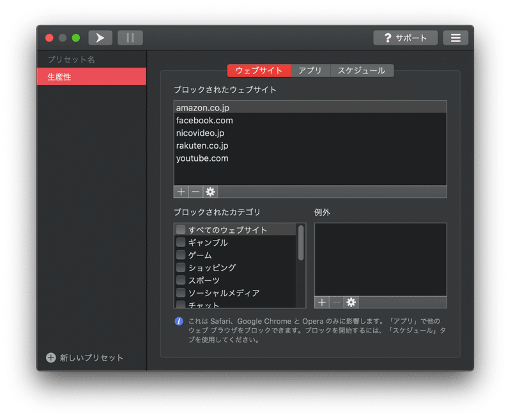This screenshot has height=420, width=511.
Task: Click the プリセット名 column header
Action: coord(71,59)
